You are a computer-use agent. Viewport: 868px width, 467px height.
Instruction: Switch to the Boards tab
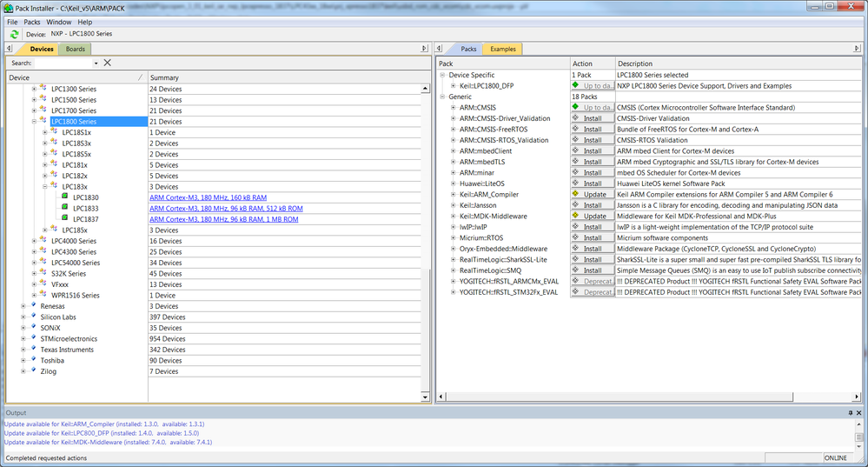(76, 49)
